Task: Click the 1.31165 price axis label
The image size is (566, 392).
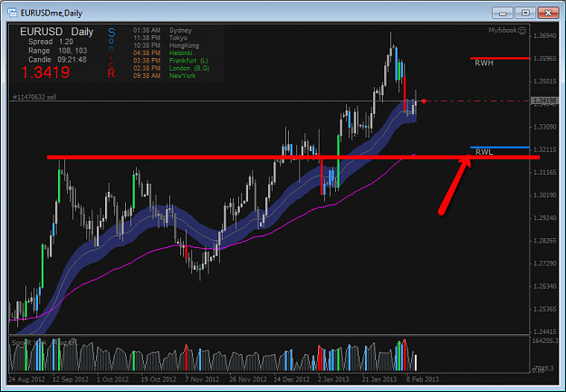Action: [x=544, y=173]
